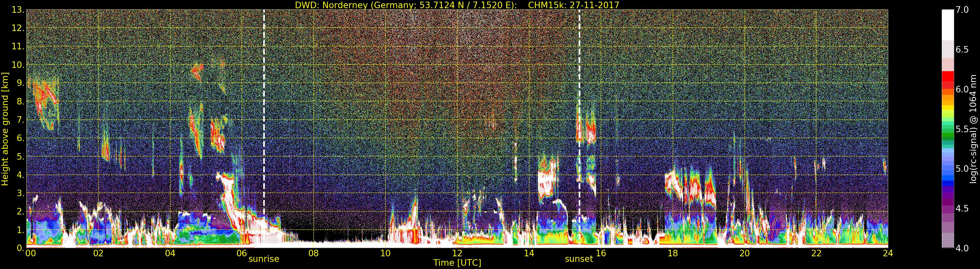Viewport: 980px width, 269px height.
Task: Click the '4.0' value on the colorbar
Action: [962, 248]
